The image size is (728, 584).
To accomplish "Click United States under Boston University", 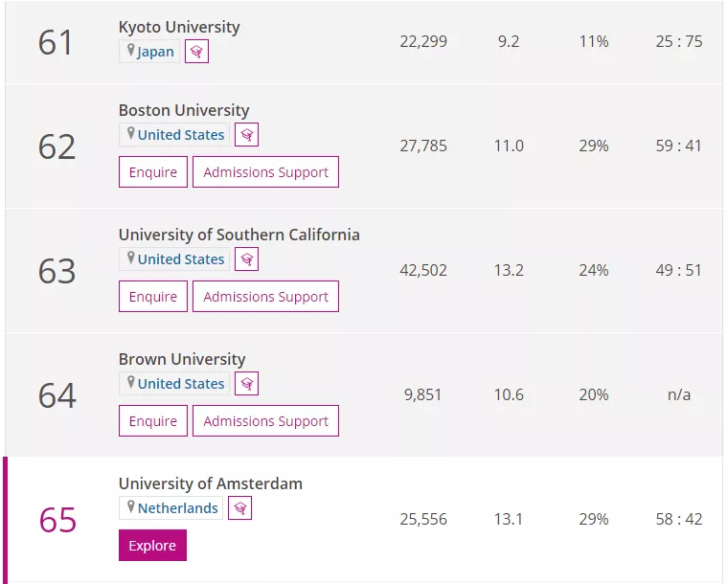I will pyautogui.click(x=180, y=135).
